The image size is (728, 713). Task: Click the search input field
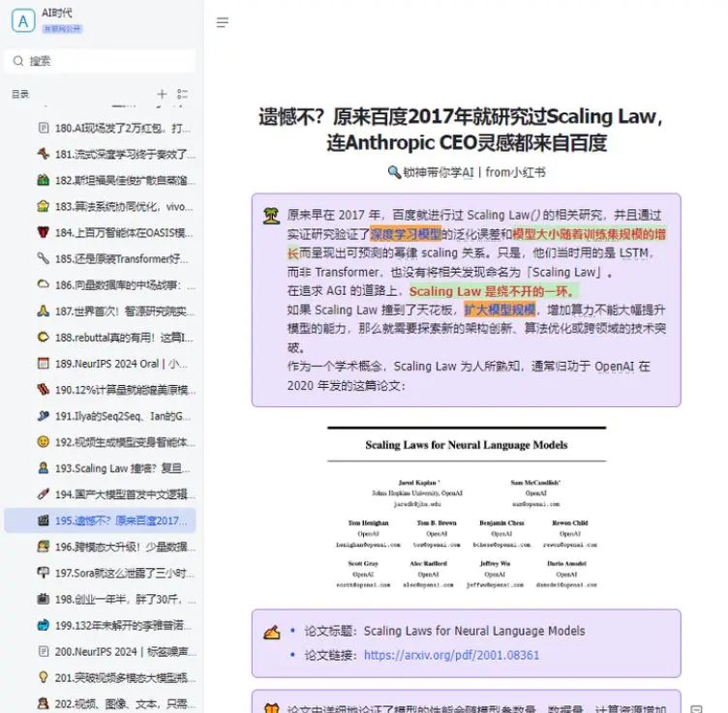100,61
